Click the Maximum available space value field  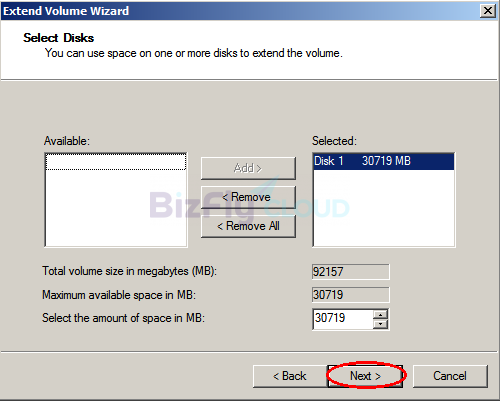tap(351, 295)
